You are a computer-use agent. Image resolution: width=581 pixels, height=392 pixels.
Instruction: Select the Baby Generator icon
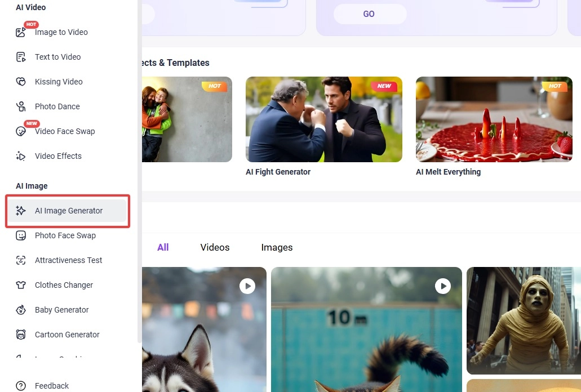[x=21, y=310]
